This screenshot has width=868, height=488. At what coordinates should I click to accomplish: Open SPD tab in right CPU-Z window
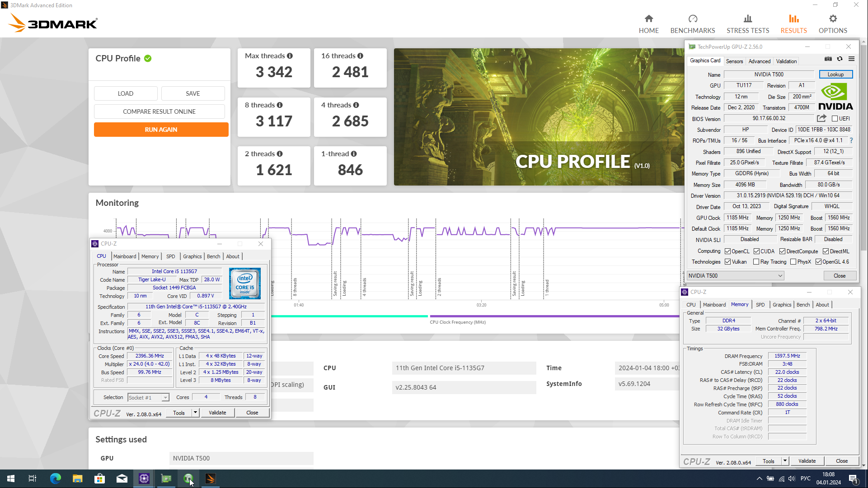click(x=760, y=305)
